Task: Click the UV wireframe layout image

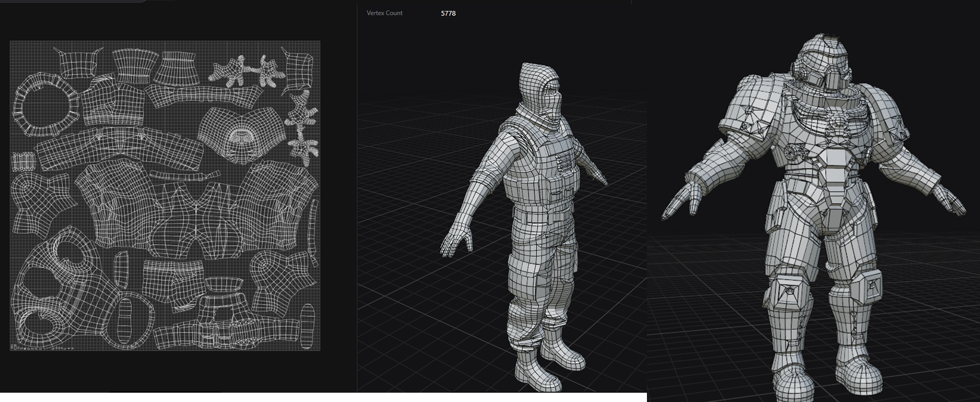Action: tap(165, 196)
